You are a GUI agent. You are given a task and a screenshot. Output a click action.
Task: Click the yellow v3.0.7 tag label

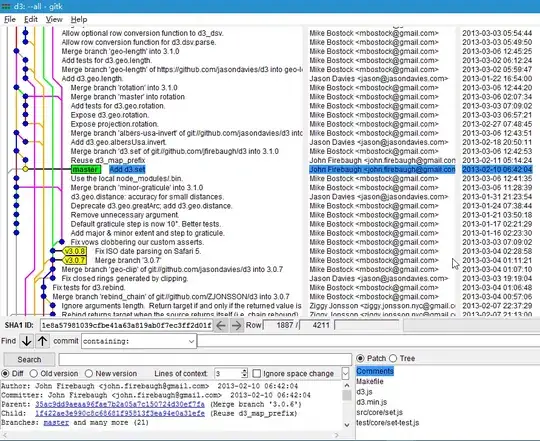point(75,260)
